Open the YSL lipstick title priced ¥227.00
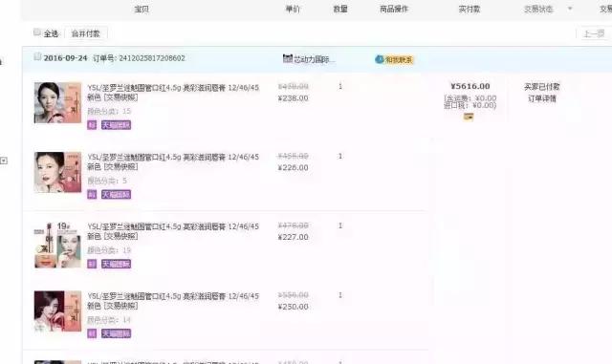612x364 pixels. [x=173, y=231]
